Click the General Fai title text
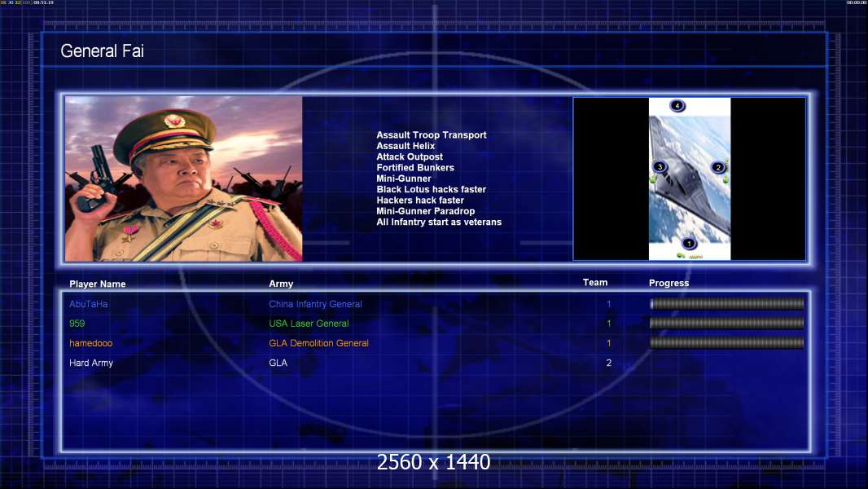This screenshot has width=868, height=489. pos(103,51)
